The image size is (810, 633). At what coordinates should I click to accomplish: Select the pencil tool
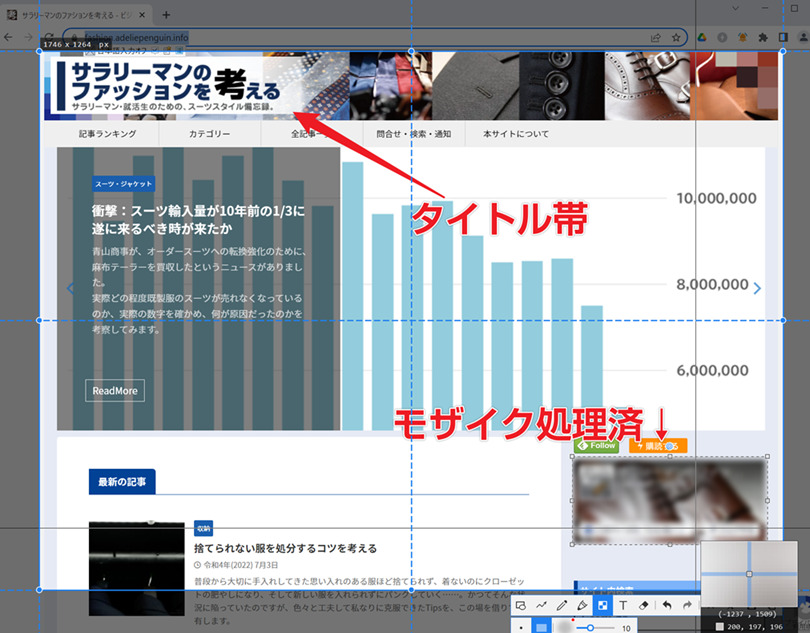click(x=561, y=606)
